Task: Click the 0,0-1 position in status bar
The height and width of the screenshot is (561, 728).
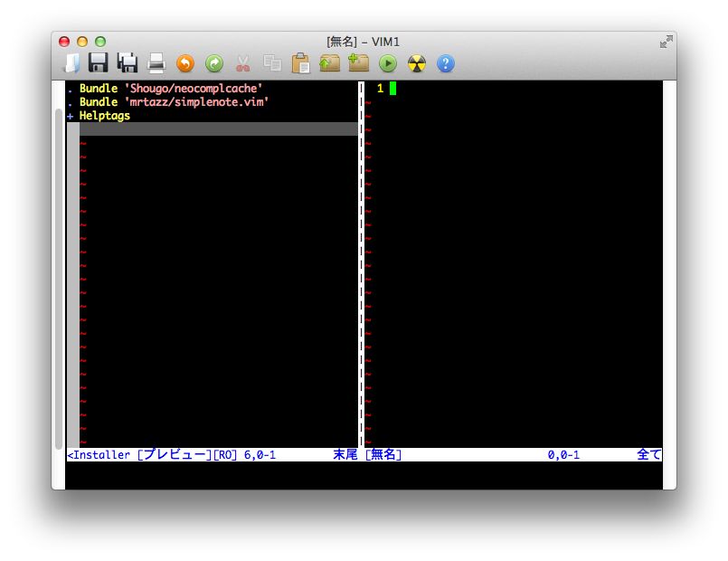Action: click(x=563, y=454)
